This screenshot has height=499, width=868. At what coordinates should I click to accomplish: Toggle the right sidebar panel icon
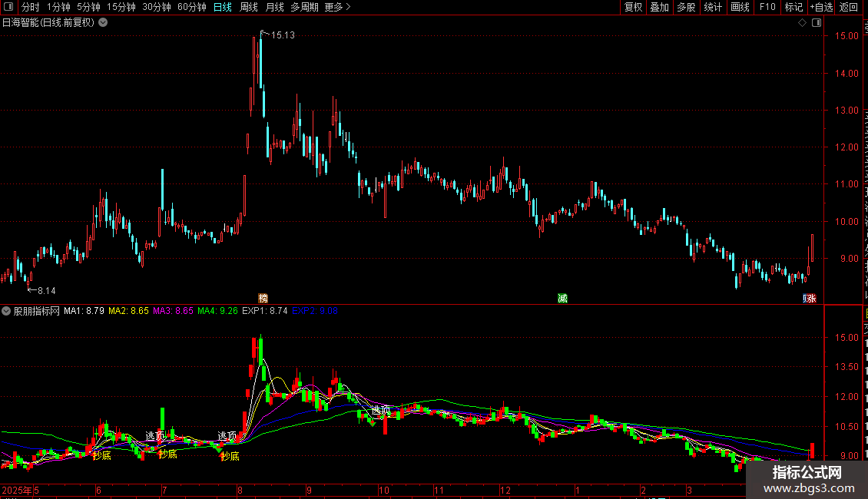coord(817,23)
